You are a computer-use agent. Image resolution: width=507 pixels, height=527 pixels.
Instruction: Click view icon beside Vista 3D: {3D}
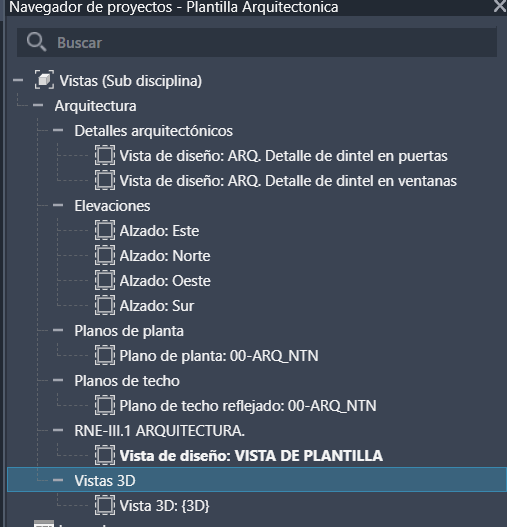105,505
